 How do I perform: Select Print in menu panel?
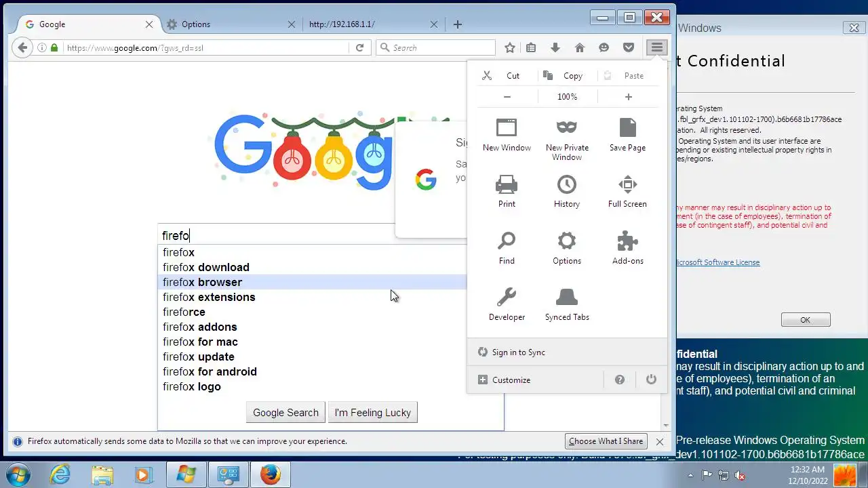(x=507, y=191)
